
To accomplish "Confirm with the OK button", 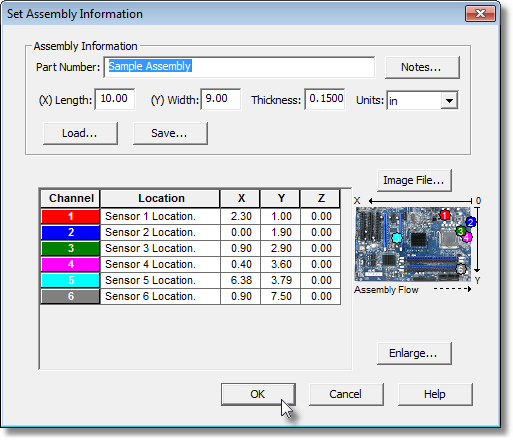I will click(258, 394).
